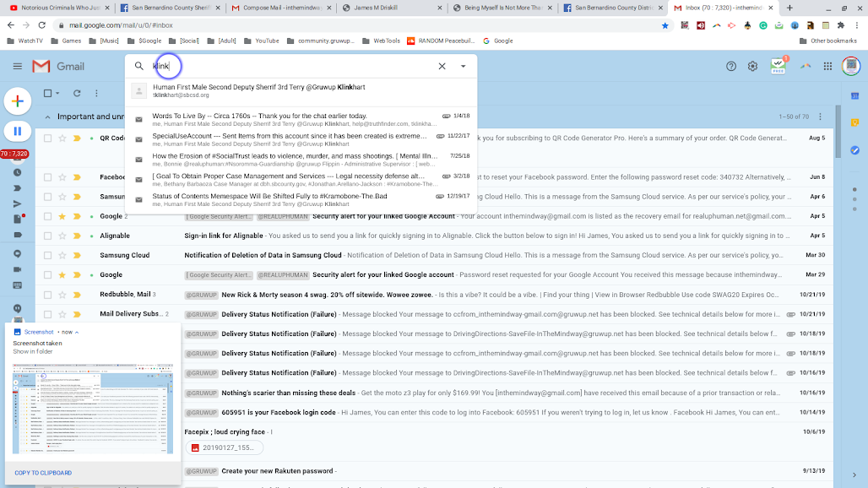The image size is (868, 488).
Task: Open a new browser tab with plus button
Action: [789, 8]
